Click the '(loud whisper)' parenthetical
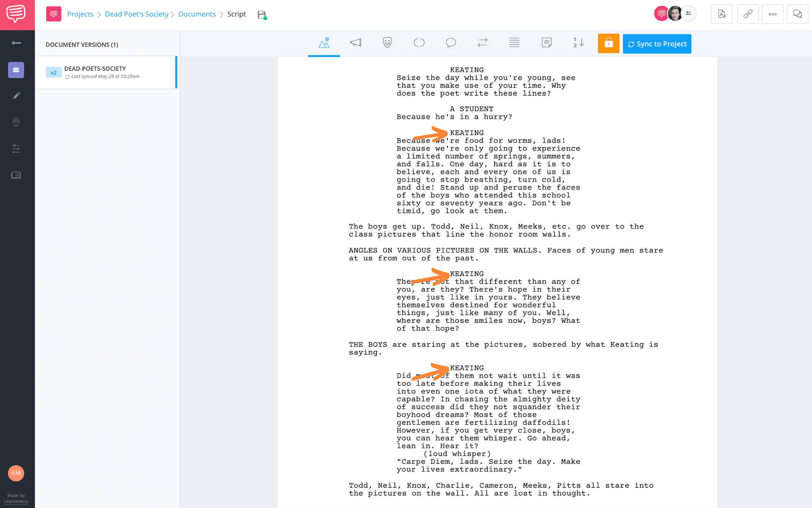The width and height of the screenshot is (812, 508). pos(457,454)
